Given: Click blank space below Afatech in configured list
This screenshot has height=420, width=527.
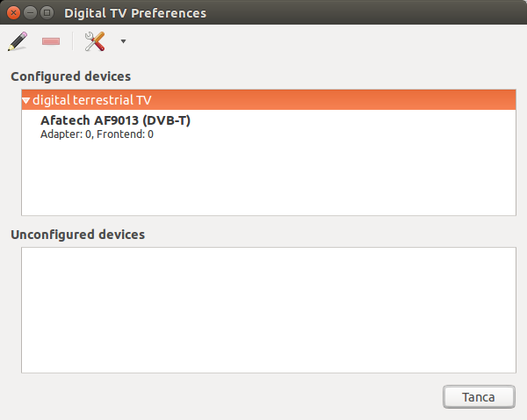Looking at the screenshot, I should 268,180.
